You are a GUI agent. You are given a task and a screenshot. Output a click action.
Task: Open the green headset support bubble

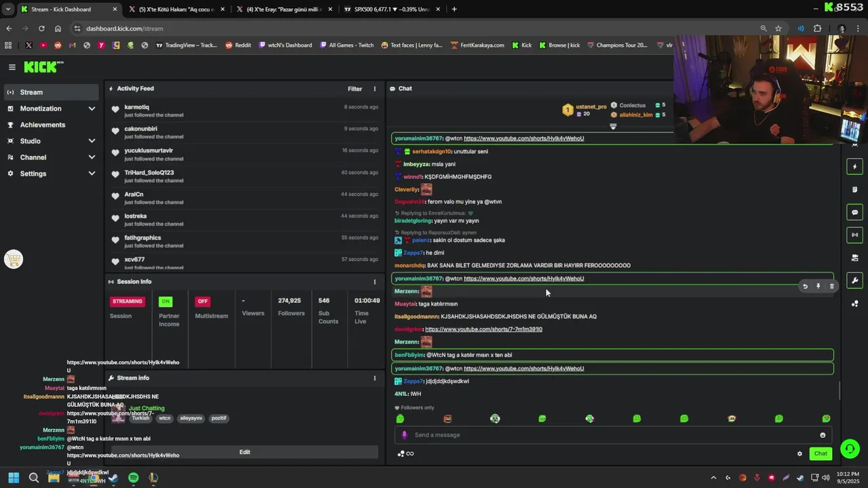[850, 449]
